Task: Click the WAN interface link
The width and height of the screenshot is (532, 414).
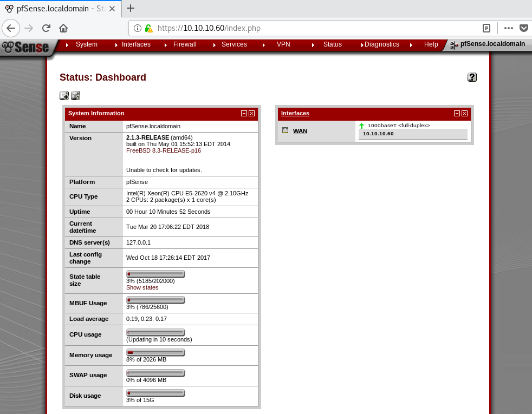Action: tap(300, 131)
